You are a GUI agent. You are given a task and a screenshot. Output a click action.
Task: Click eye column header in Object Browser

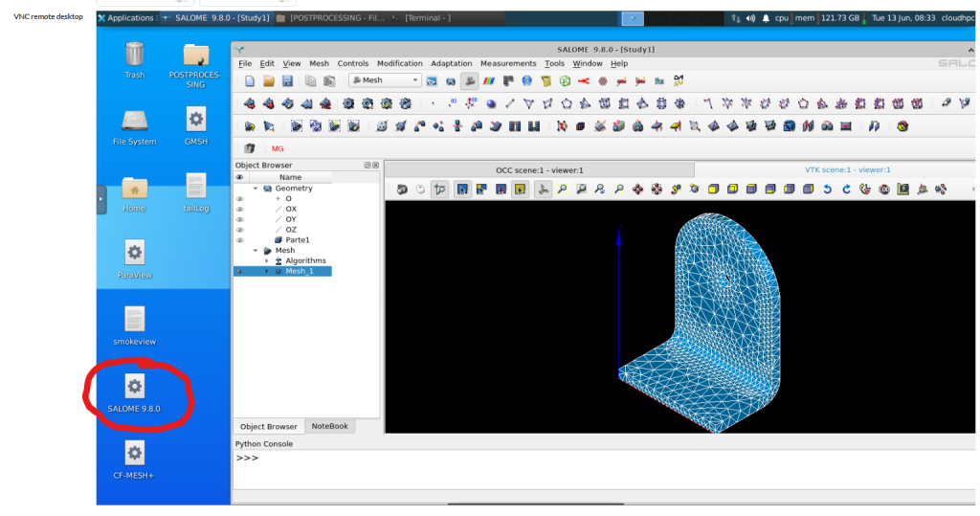[240, 178]
